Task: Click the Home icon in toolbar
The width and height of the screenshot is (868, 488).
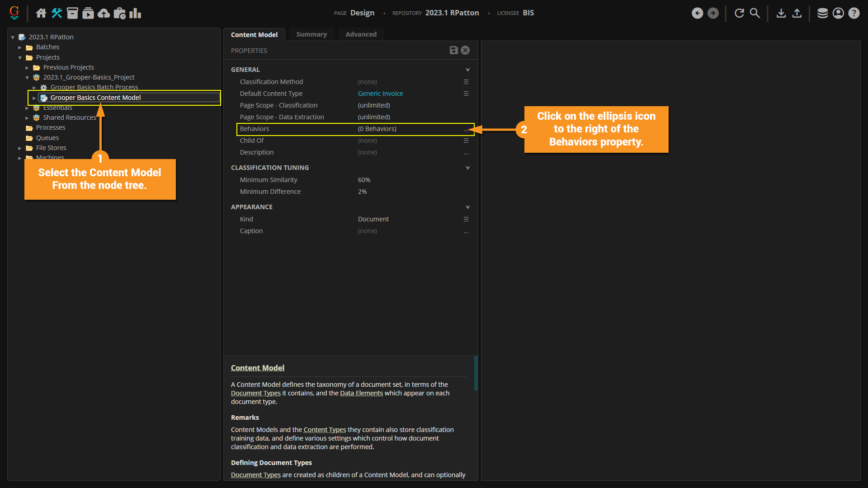Action: point(41,13)
